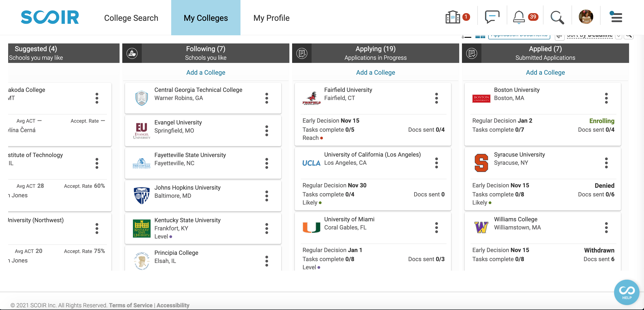Click the magnifier search icon in header
The width and height of the screenshot is (644, 310).
coord(557,17)
